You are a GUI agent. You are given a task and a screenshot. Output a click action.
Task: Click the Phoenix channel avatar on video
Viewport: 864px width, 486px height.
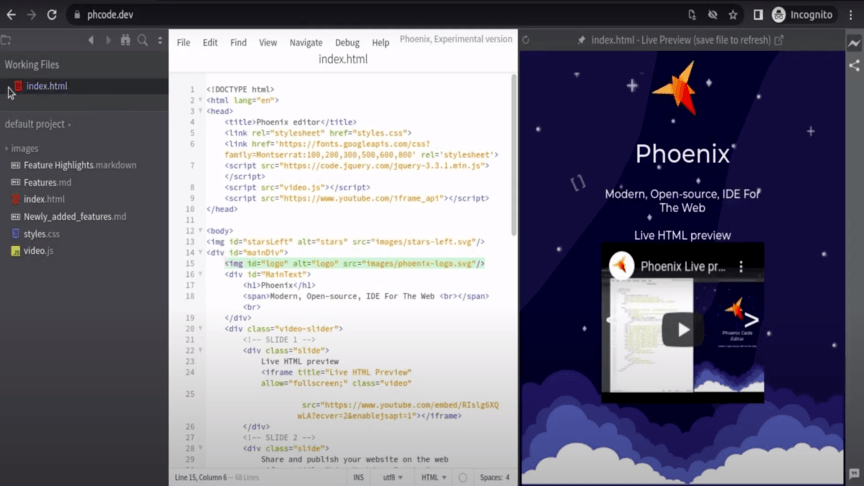click(622, 266)
